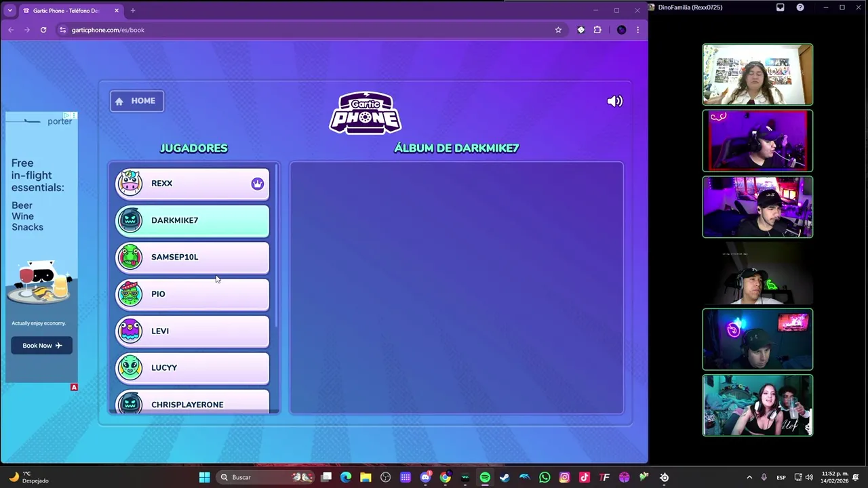Select bottom webcam with two people
Viewport: 868px width, 488px height.
pos(757,405)
